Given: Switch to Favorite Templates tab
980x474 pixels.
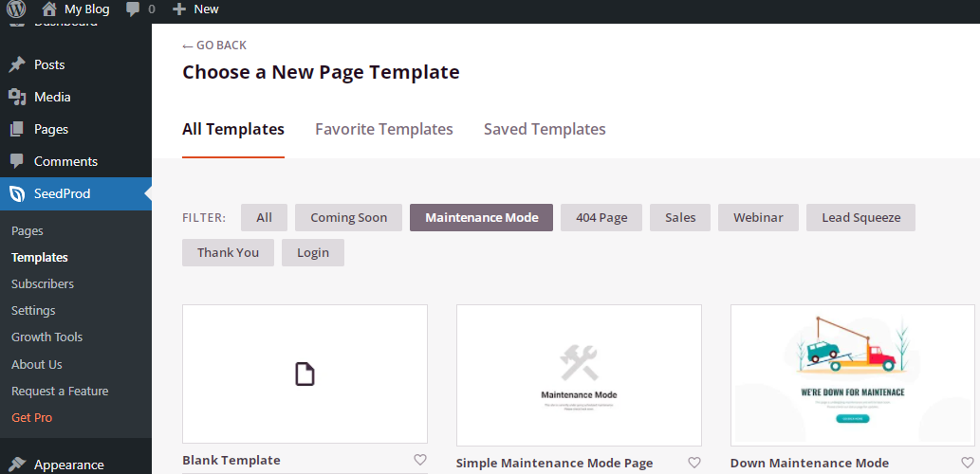Looking at the screenshot, I should (x=384, y=129).
